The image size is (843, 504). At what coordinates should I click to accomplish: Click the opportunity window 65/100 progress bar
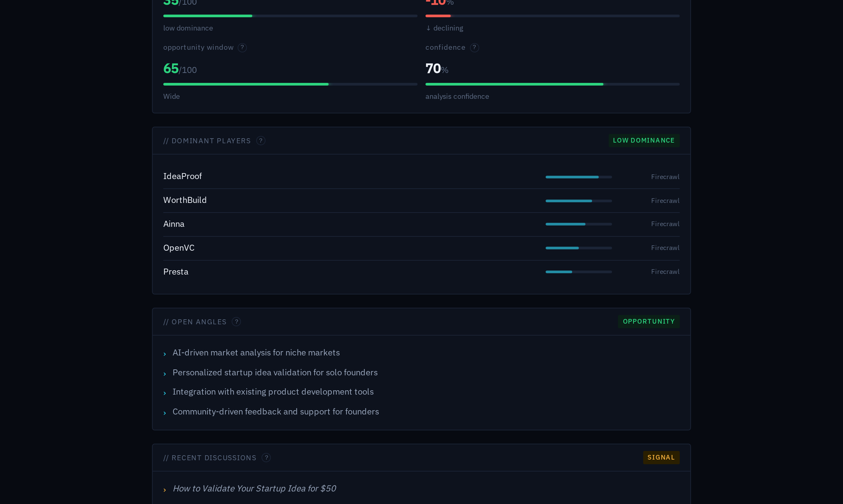click(290, 84)
